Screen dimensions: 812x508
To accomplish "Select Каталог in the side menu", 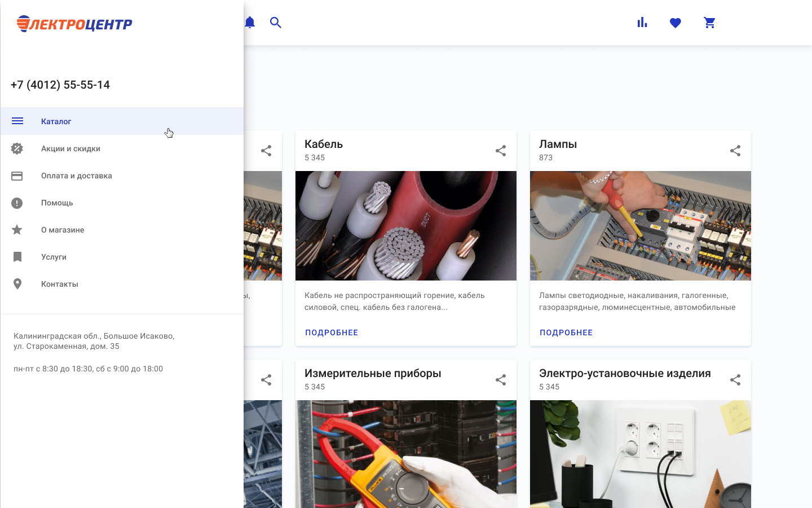I will tap(56, 121).
